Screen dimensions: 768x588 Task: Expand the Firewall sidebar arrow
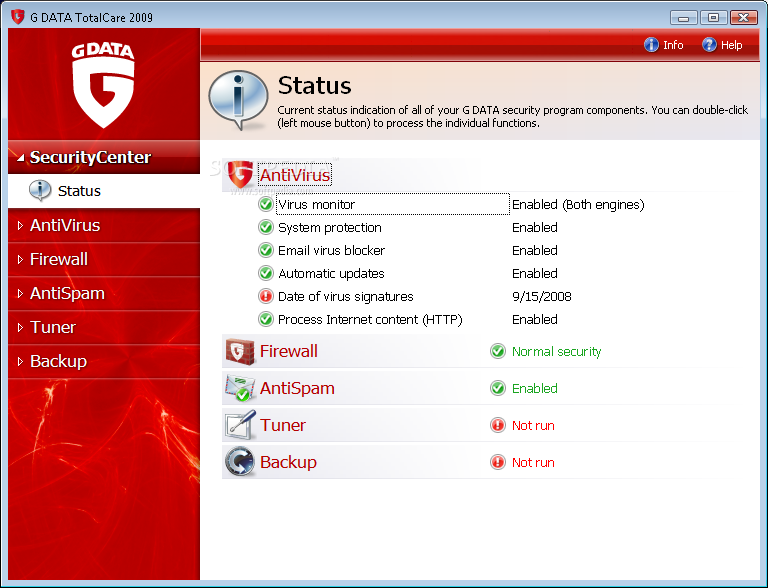tap(20, 259)
